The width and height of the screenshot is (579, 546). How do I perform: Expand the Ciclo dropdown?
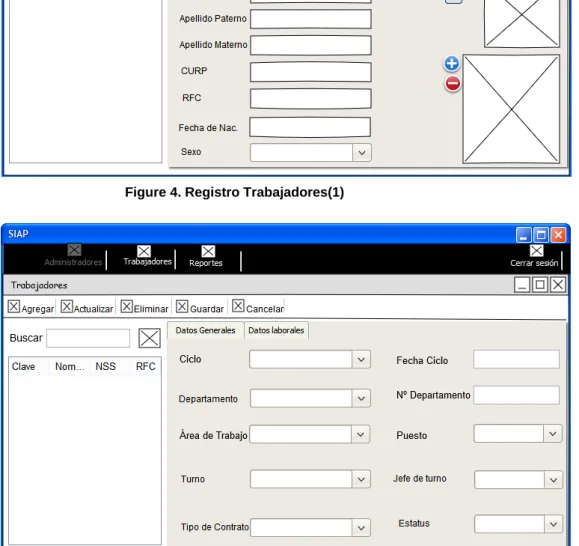(x=361, y=360)
